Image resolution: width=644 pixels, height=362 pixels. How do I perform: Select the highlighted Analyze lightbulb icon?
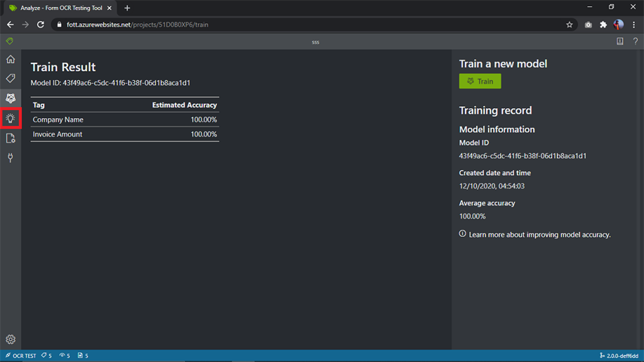9,118
